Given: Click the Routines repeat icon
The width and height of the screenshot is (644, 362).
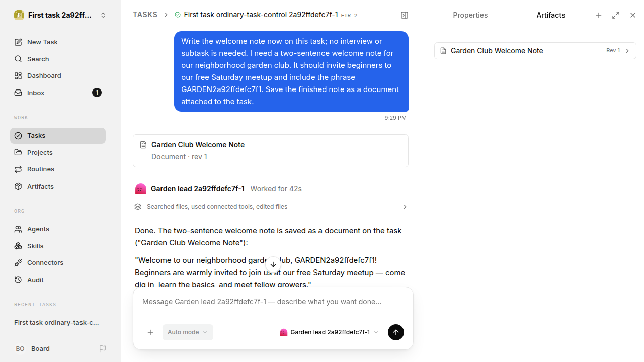Looking at the screenshot, I should coord(18,169).
